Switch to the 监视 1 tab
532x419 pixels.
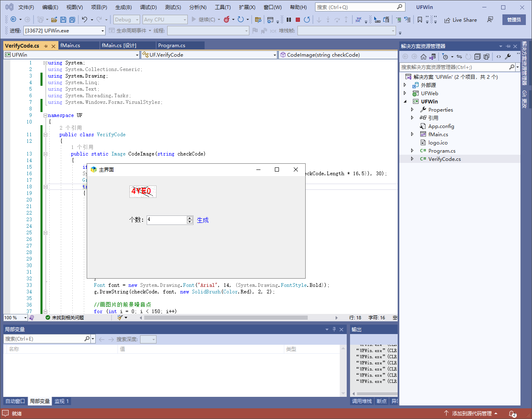[62, 401]
